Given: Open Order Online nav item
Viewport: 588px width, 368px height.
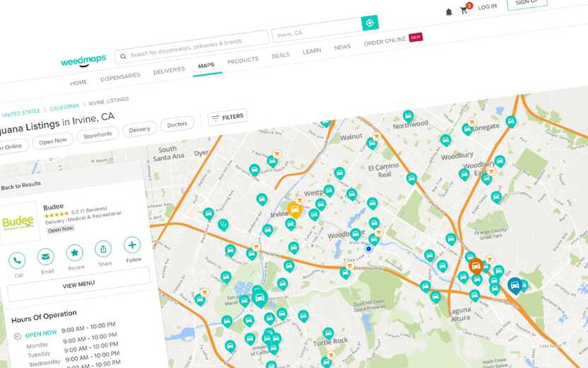Looking at the screenshot, I should [384, 41].
